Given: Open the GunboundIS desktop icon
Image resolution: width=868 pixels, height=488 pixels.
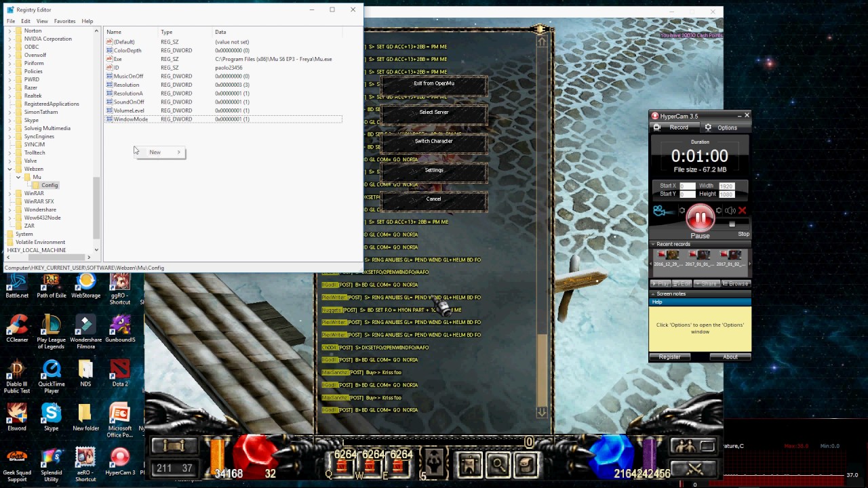Looking at the screenshot, I should (120, 329).
